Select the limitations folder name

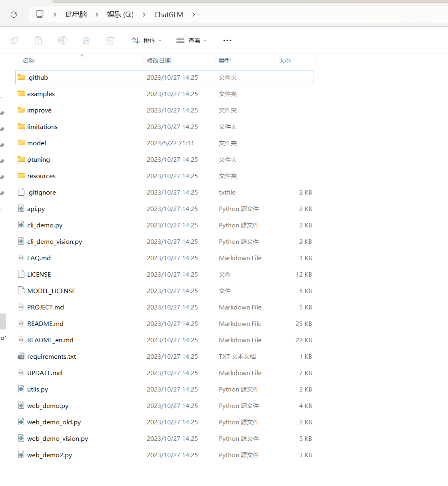(x=42, y=127)
